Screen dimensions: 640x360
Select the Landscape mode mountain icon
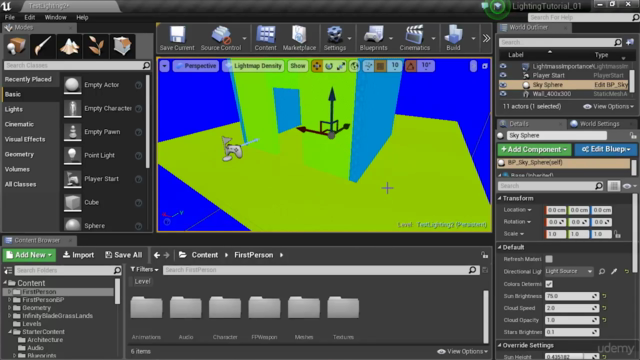click(x=69, y=46)
